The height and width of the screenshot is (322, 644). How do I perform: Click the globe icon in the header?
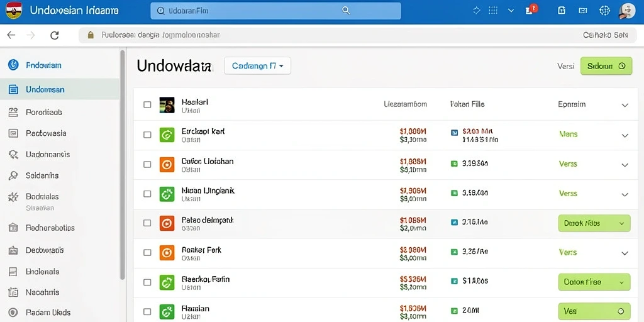tap(604, 11)
